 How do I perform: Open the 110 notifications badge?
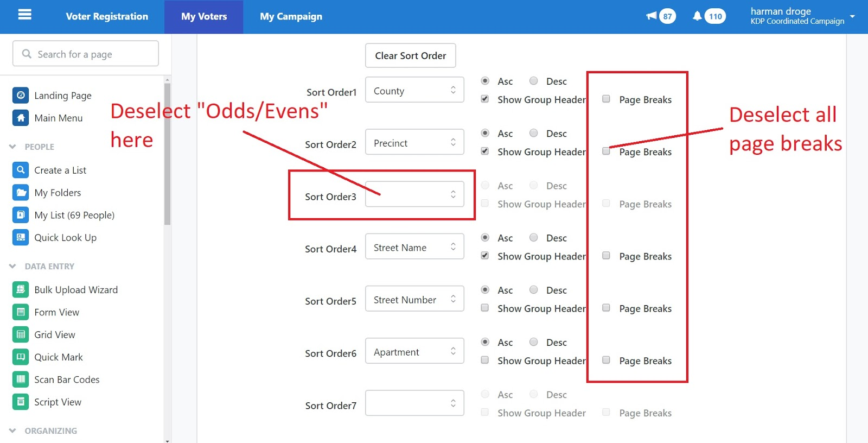coord(716,16)
